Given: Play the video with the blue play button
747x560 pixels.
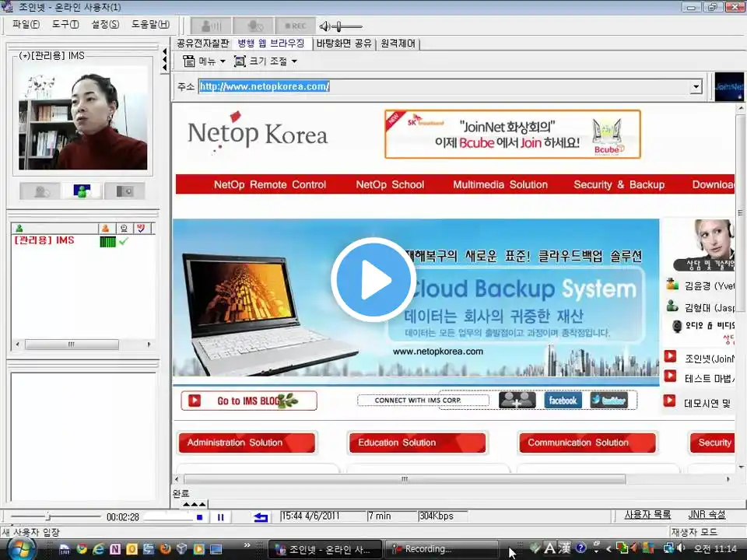Looking at the screenshot, I should coord(373,279).
